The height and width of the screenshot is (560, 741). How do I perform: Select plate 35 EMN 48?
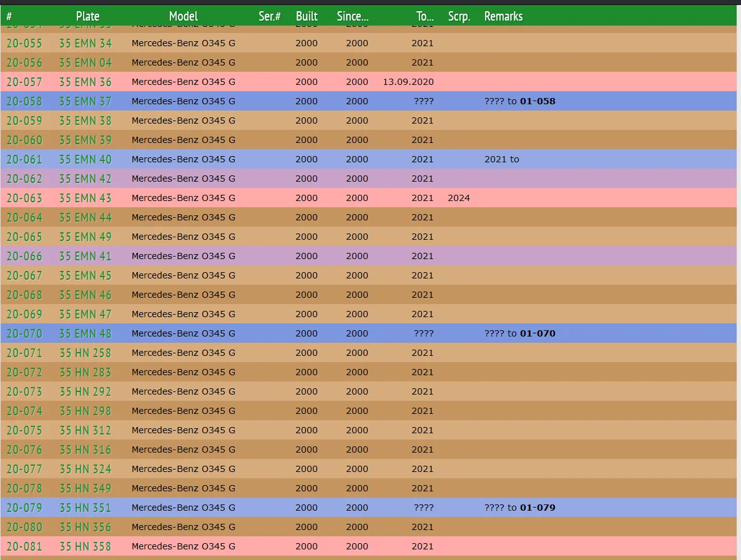(x=86, y=333)
